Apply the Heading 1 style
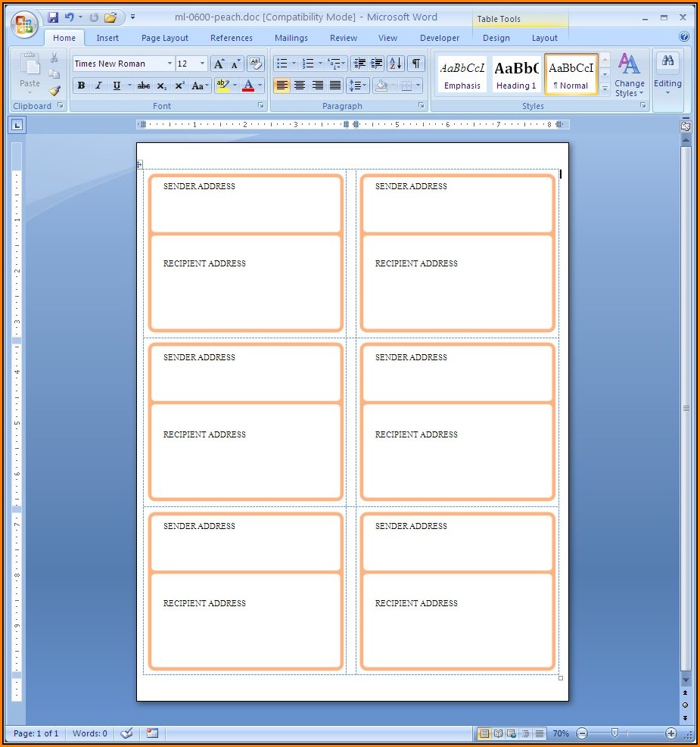Screen dimensions: 700x747 tap(516, 75)
